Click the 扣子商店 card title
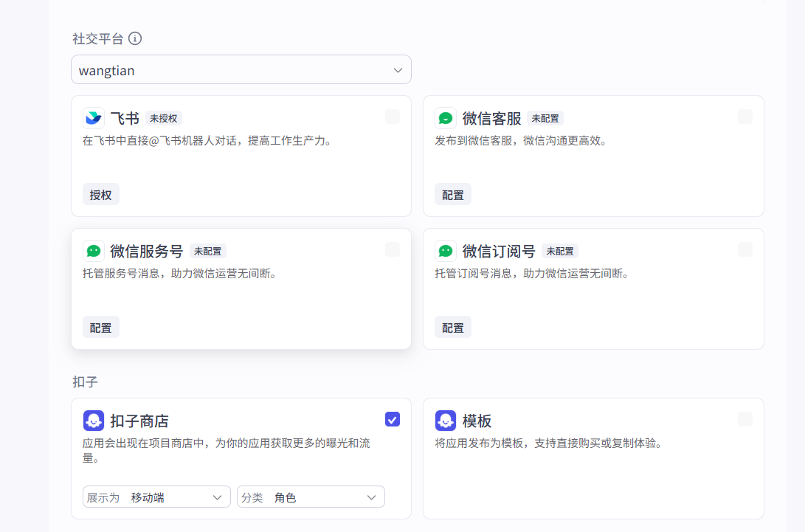Screen dimensions: 805x532 139,421
